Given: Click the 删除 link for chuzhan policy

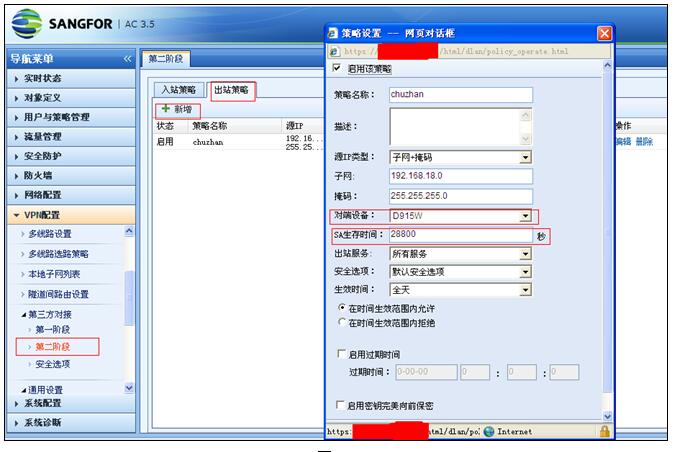Looking at the screenshot, I should click(644, 142).
